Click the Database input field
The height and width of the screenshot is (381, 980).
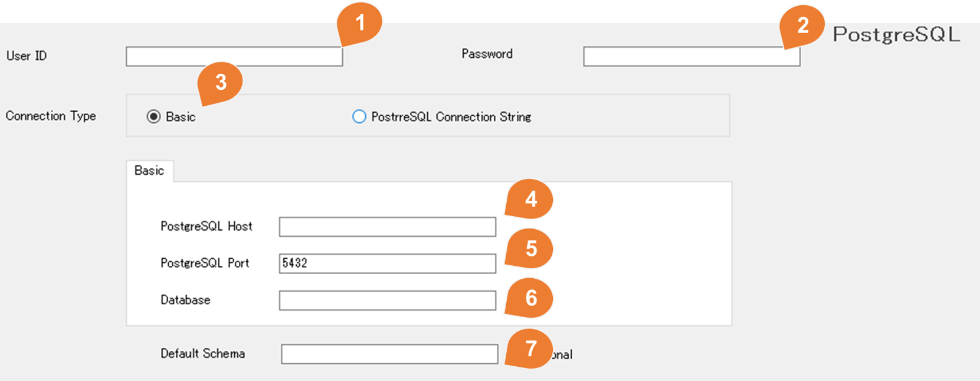coord(386,301)
